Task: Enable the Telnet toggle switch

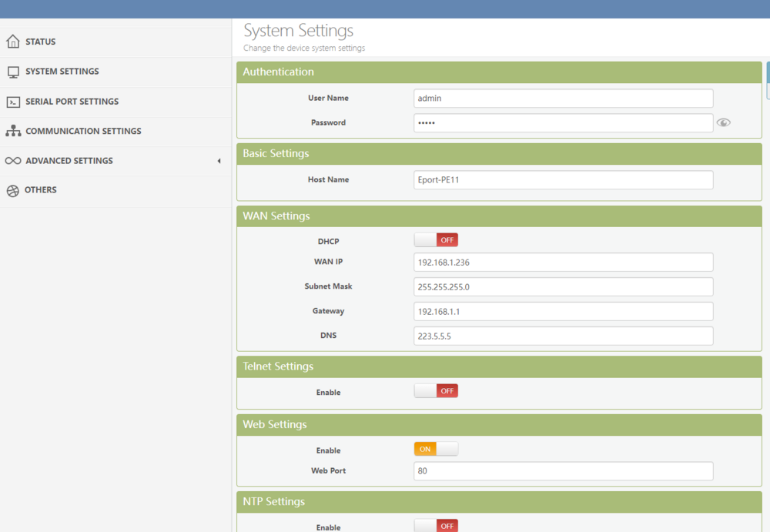Action: coord(436,391)
